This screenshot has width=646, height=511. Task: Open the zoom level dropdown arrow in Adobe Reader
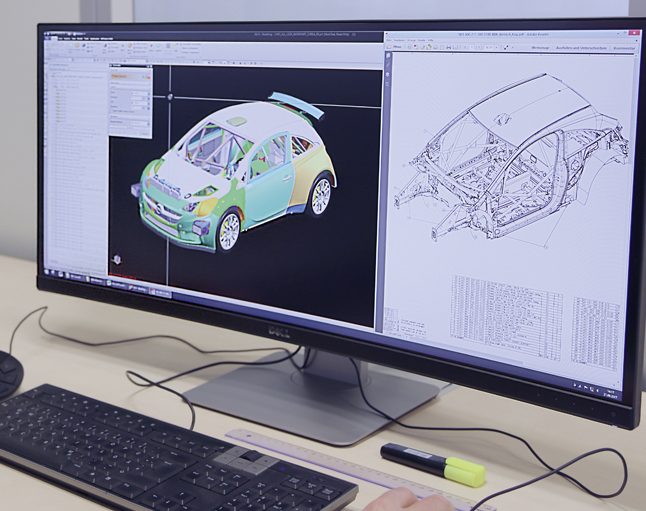pyautogui.click(x=496, y=47)
